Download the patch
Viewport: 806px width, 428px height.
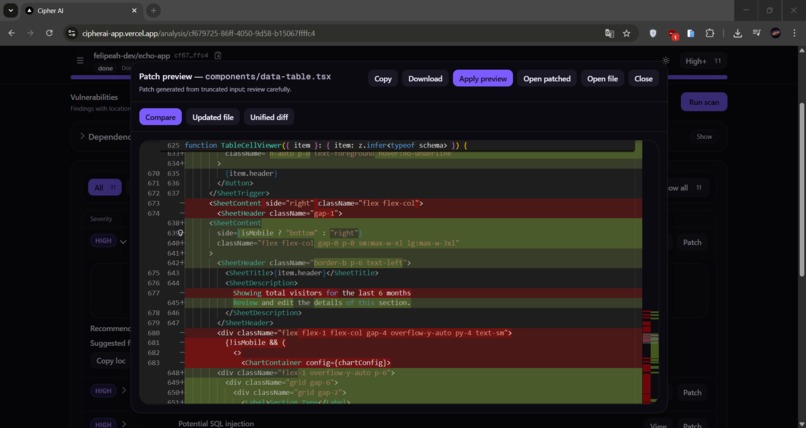tap(425, 79)
